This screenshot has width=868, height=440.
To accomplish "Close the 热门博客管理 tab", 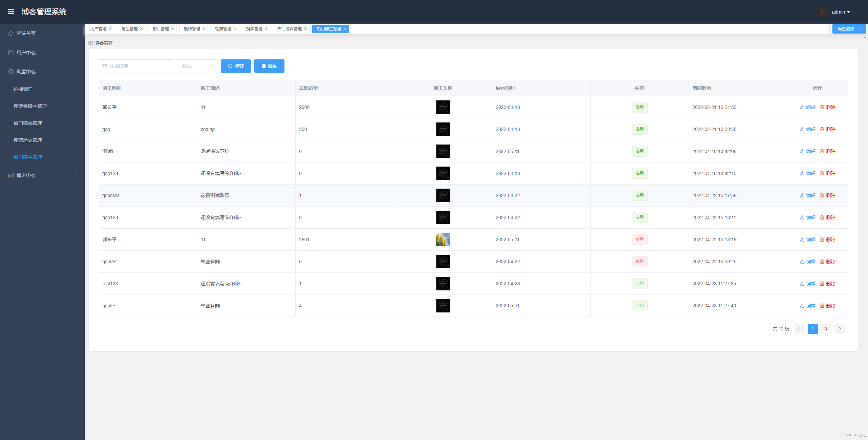I will 305,29.
